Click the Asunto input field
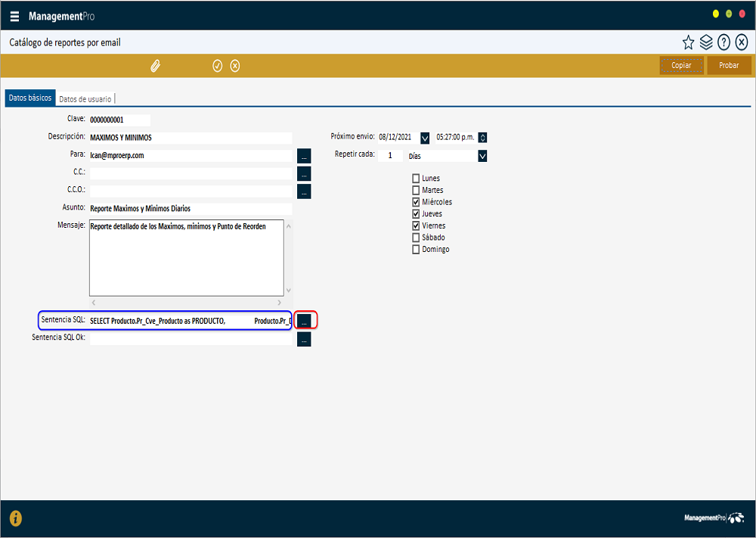The width and height of the screenshot is (756, 538). click(x=190, y=209)
